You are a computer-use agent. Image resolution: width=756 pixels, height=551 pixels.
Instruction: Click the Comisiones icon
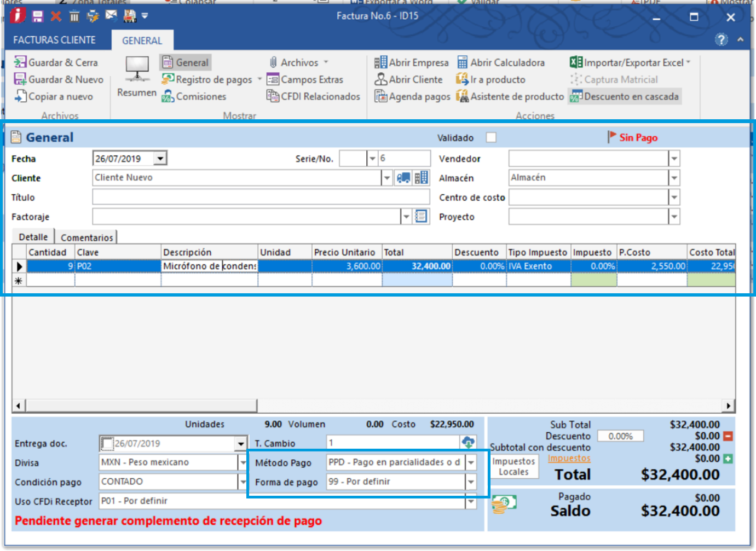(x=168, y=96)
